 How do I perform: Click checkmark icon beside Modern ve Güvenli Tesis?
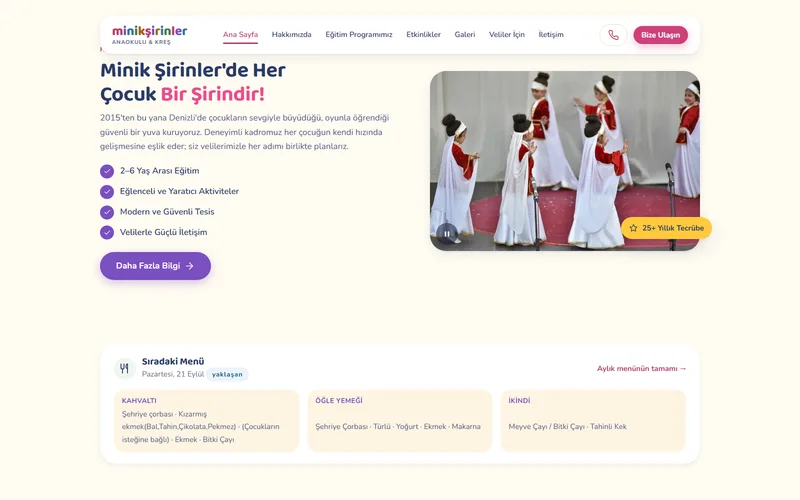(107, 212)
